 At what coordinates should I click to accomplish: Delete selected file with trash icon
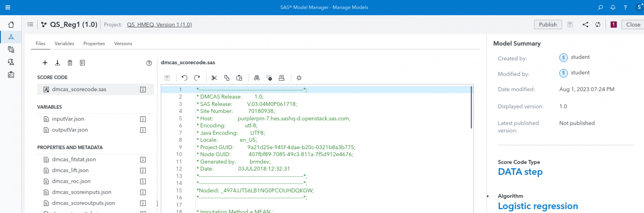point(70,63)
